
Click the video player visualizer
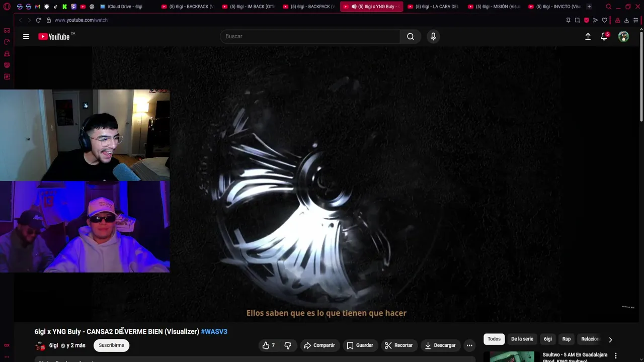click(x=326, y=184)
